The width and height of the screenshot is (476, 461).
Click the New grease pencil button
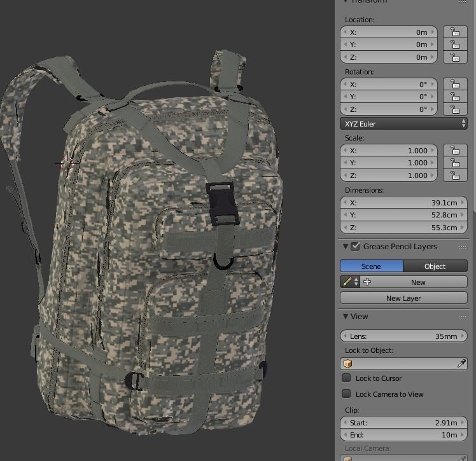(414, 282)
